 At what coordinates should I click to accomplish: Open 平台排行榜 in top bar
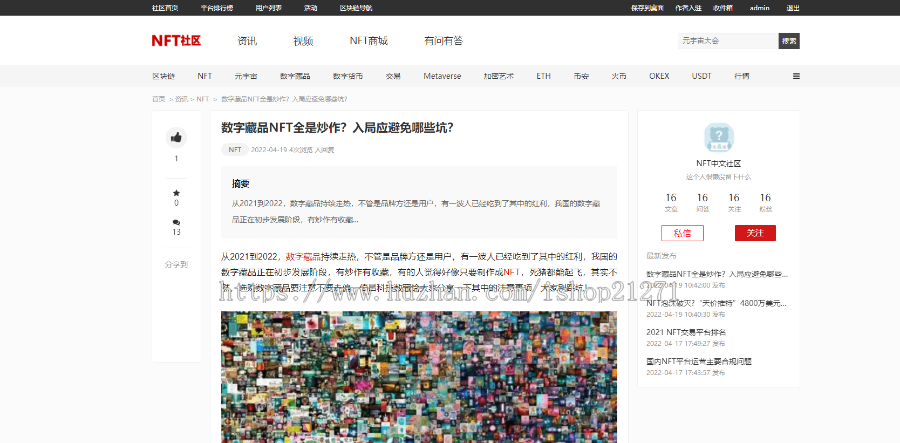[217, 8]
